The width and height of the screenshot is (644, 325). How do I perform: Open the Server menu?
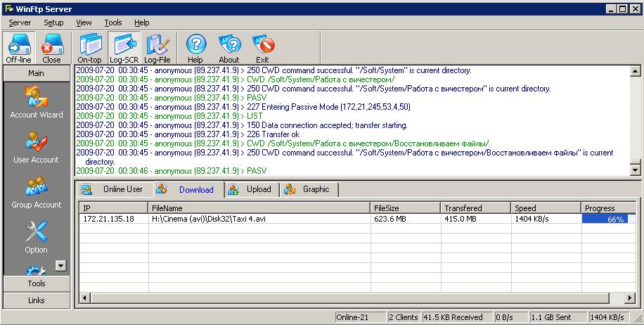click(x=20, y=23)
